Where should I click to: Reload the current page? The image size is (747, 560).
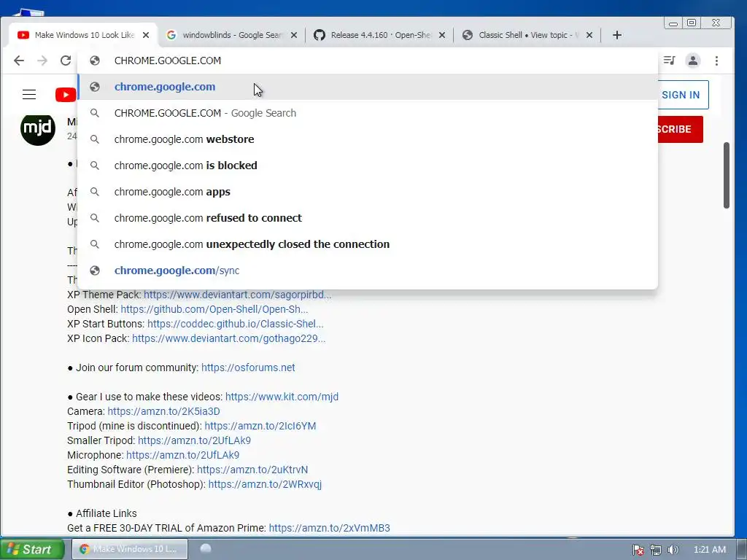pyautogui.click(x=66, y=61)
